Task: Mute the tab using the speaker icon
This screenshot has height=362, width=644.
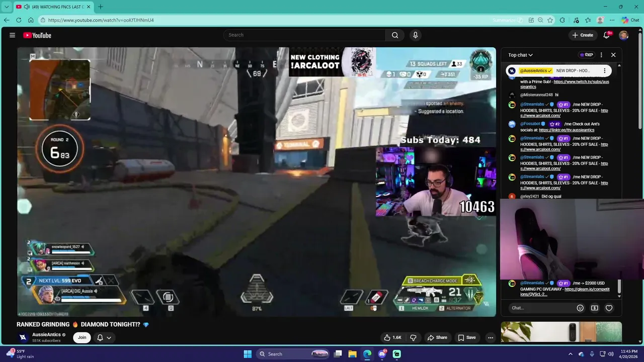Action: (x=26, y=7)
